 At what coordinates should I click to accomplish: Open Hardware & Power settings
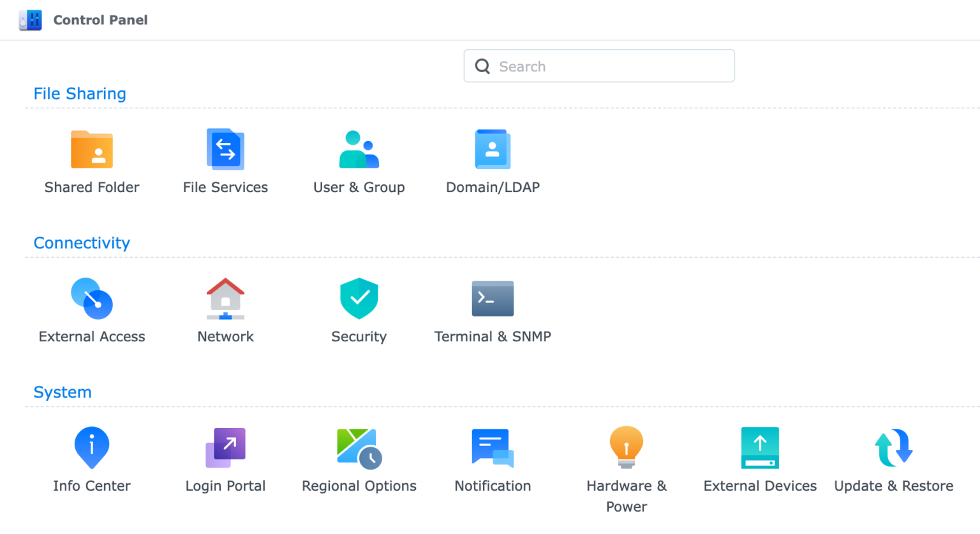(x=626, y=448)
